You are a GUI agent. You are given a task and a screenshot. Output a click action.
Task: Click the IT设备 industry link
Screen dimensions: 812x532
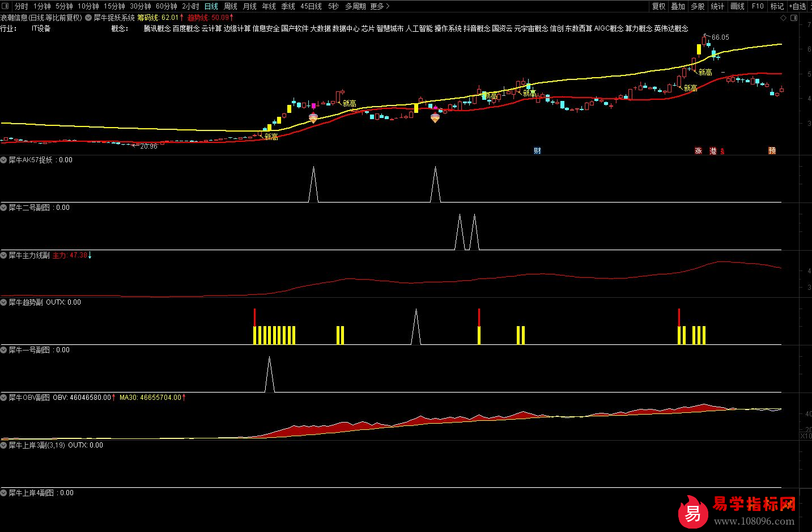(x=41, y=28)
